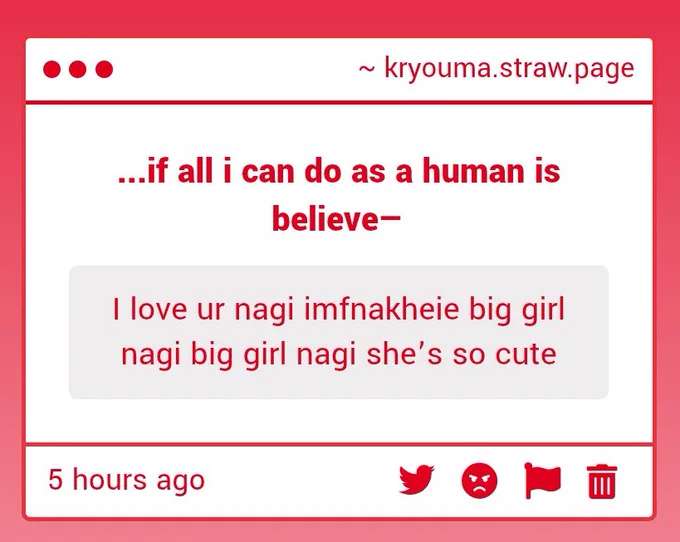Report the message with the flag icon
Image resolution: width=680 pixels, height=542 pixels.
coord(543,480)
